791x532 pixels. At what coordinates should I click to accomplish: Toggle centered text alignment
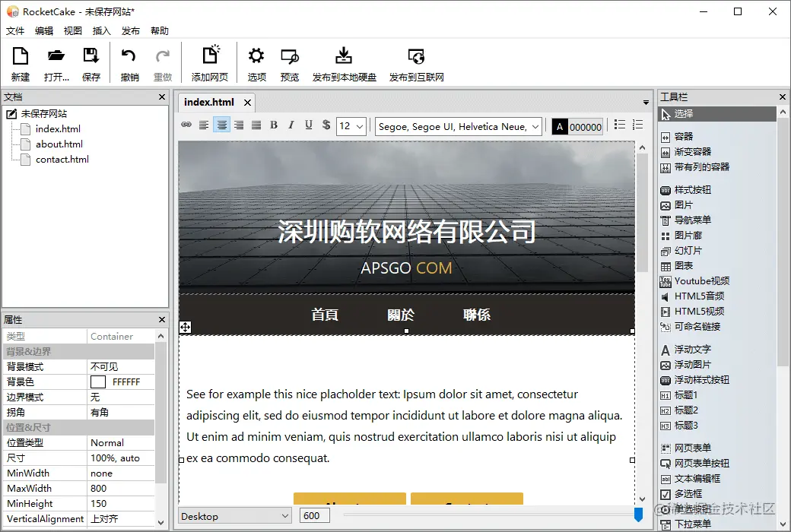(x=221, y=125)
